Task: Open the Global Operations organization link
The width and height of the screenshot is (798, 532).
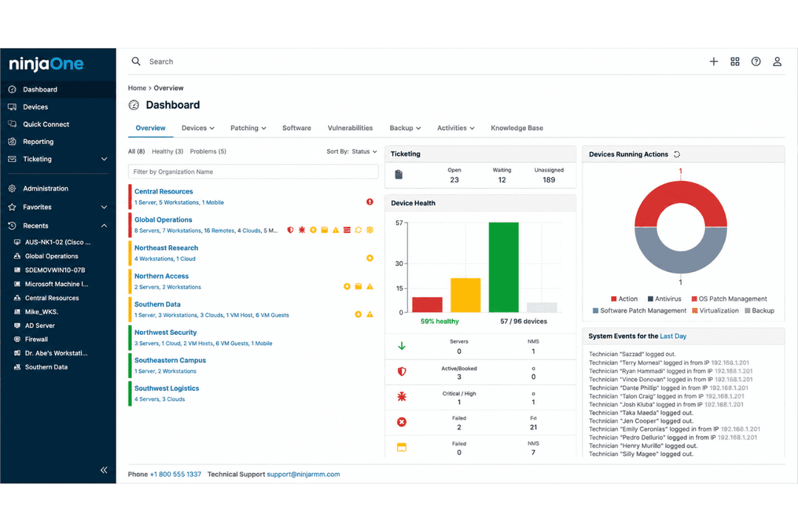Action: (x=163, y=220)
